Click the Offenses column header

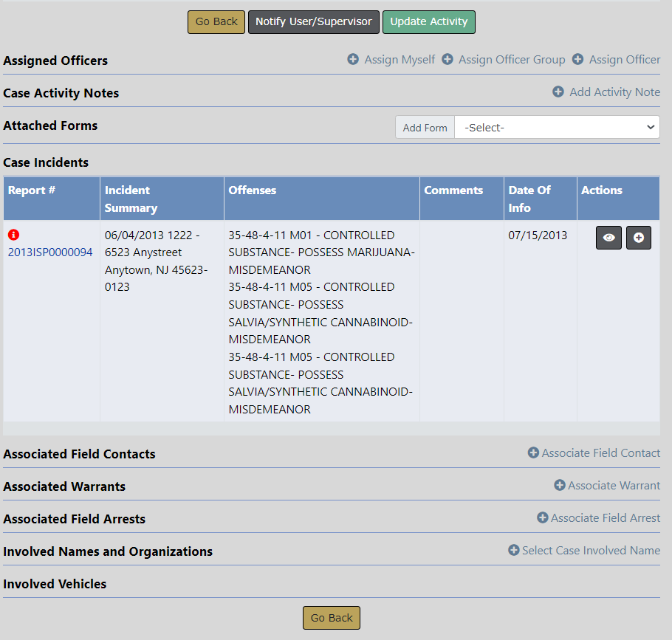[x=253, y=190]
